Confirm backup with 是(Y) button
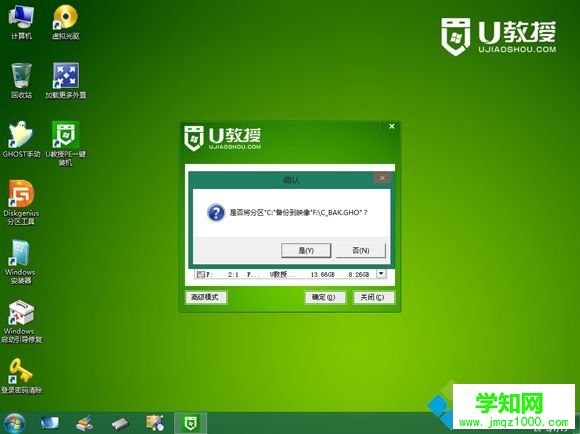 [x=306, y=250]
